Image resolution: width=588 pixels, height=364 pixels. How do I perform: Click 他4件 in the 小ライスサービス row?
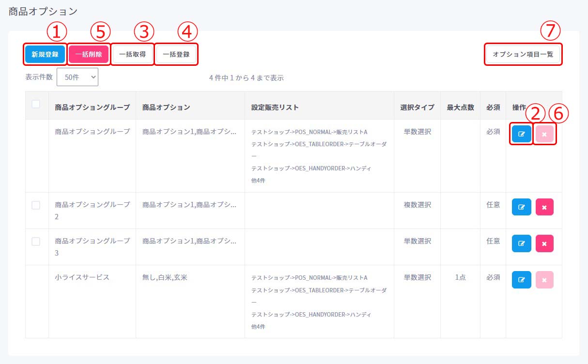[258, 327]
